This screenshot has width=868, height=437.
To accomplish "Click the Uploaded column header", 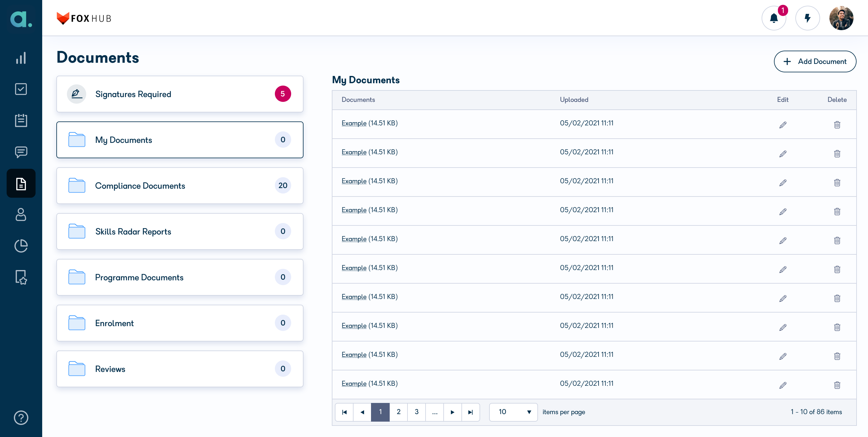I will pos(574,100).
